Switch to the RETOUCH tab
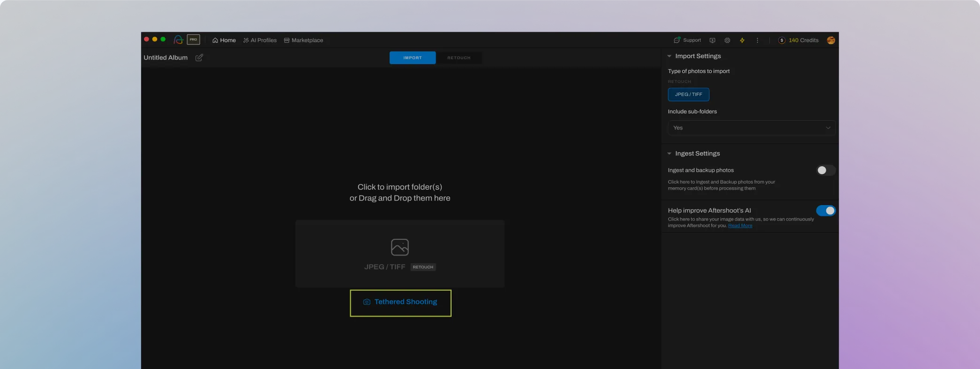Screen dimensions: 980x369 pyautogui.click(x=459, y=58)
